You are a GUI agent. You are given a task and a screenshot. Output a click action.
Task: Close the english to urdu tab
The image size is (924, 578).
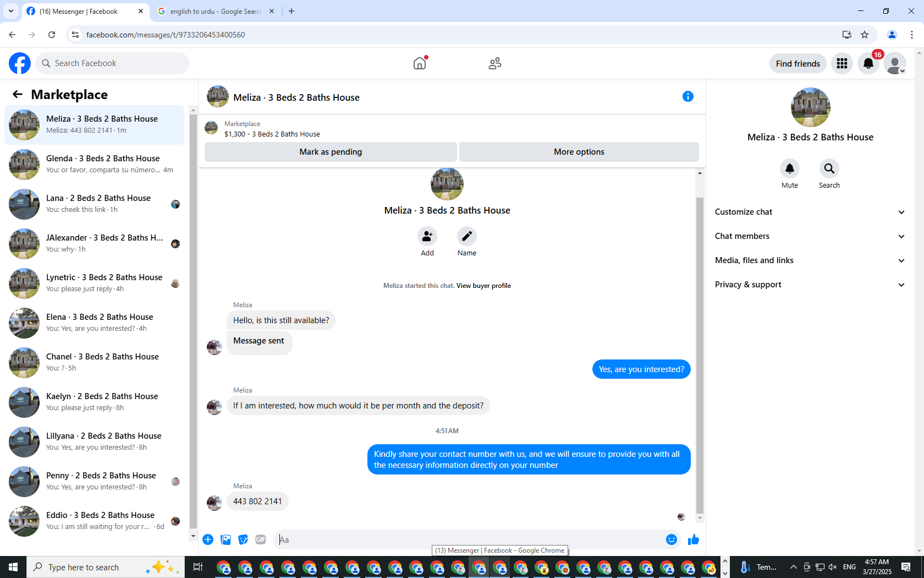point(272,11)
